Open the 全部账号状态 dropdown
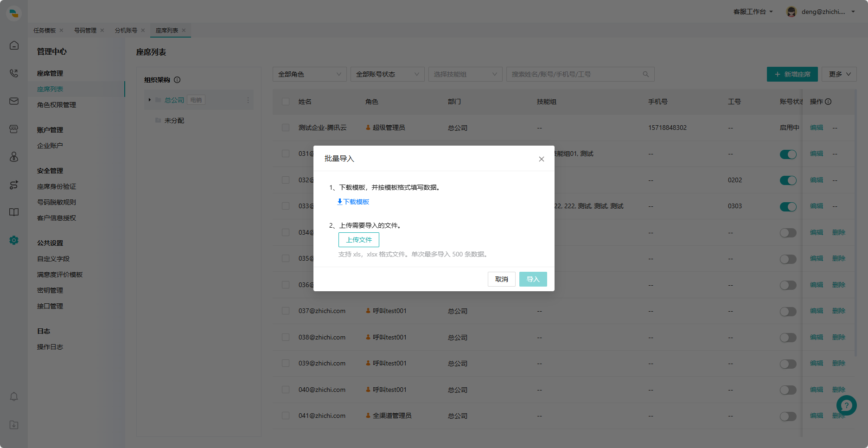Viewport: 868px width, 448px height. (388, 74)
